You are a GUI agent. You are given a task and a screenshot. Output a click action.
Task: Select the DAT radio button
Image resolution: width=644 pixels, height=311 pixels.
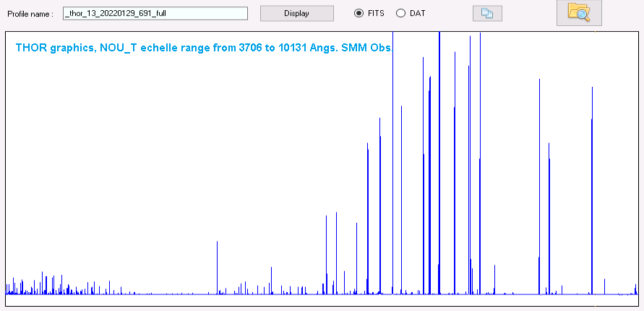click(x=400, y=13)
